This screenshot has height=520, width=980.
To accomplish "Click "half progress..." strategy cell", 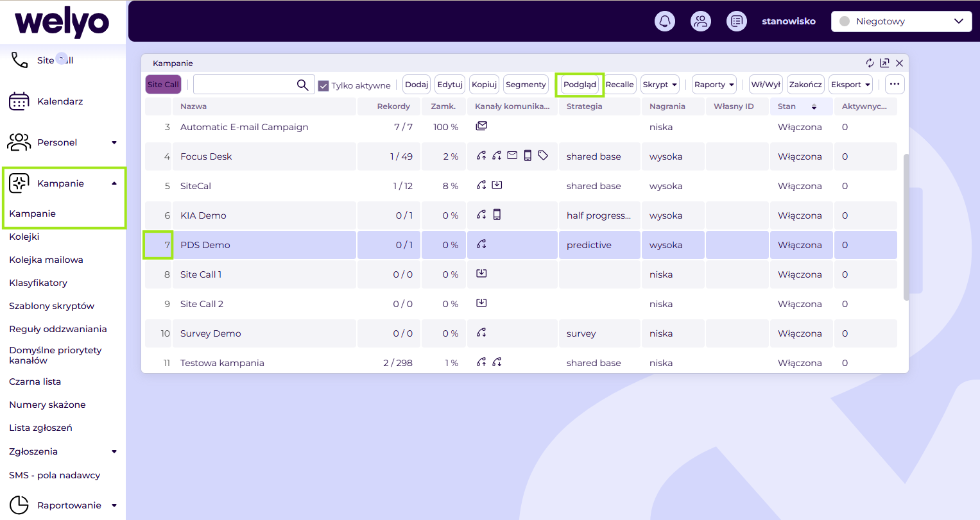I will [x=599, y=215].
